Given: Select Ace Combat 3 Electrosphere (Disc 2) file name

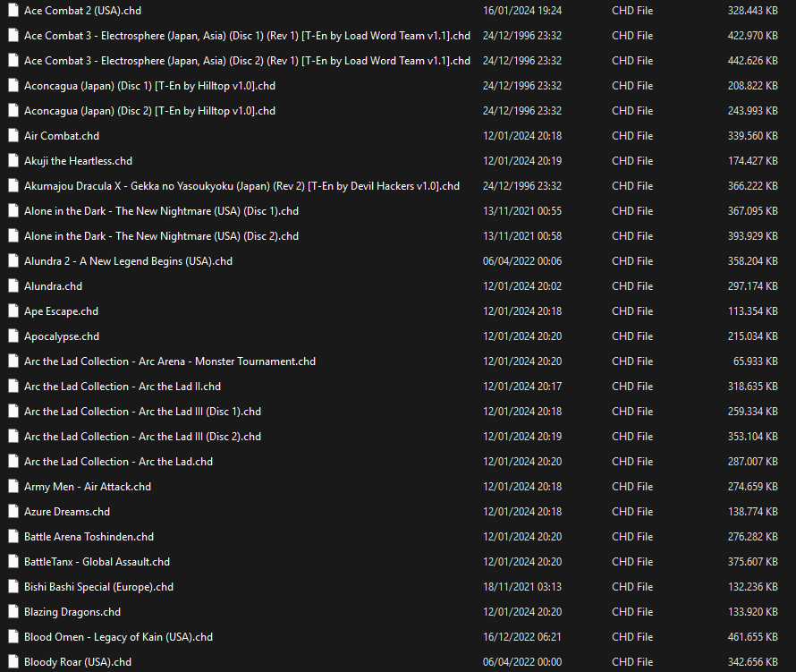Looking at the screenshot, I should pyautogui.click(x=247, y=61).
